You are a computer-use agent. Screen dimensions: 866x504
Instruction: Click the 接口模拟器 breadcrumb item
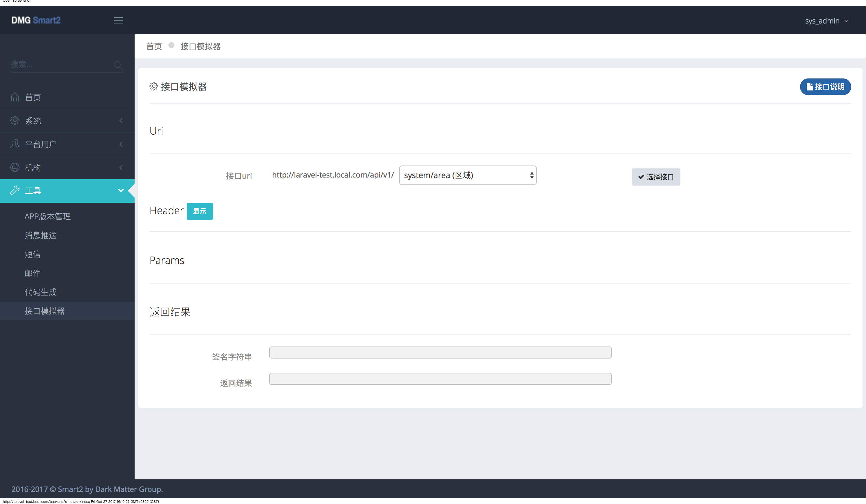point(200,46)
